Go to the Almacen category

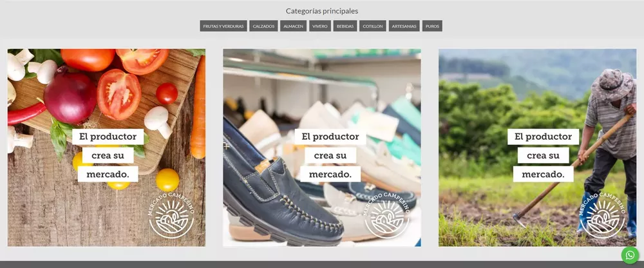294,26
